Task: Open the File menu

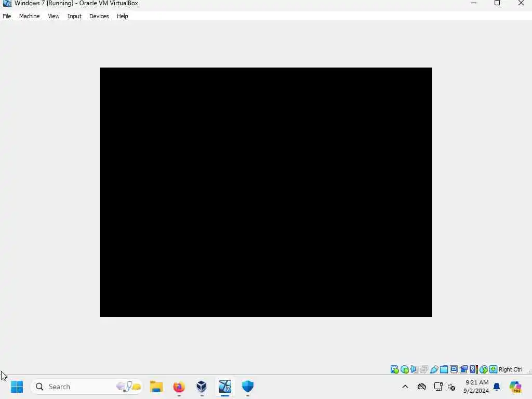Action: 7,16
